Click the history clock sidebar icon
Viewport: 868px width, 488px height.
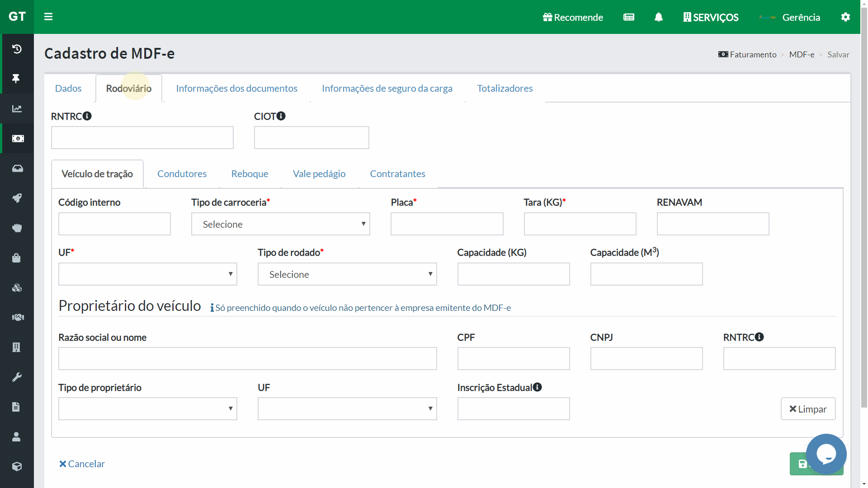click(x=17, y=49)
